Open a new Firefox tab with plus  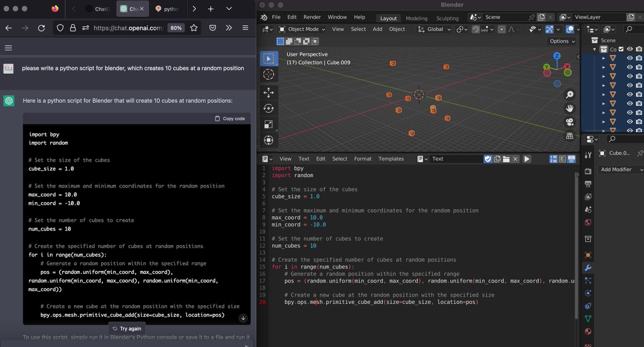pyautogui.click(x=211, y=9)
